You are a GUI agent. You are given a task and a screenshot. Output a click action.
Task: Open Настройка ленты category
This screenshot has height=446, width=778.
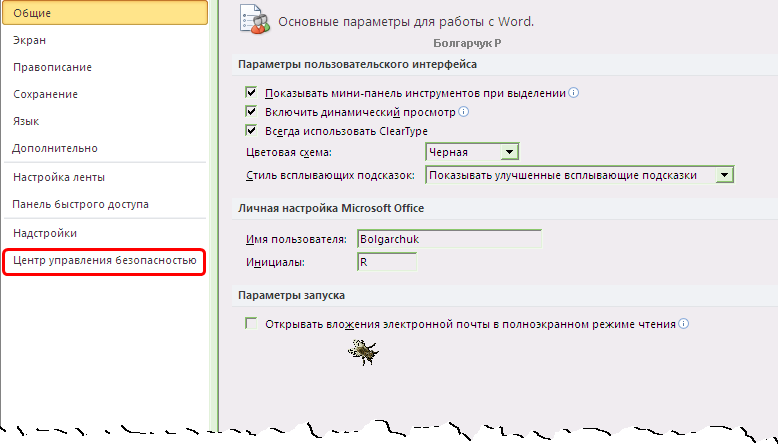tap(59, 177)
